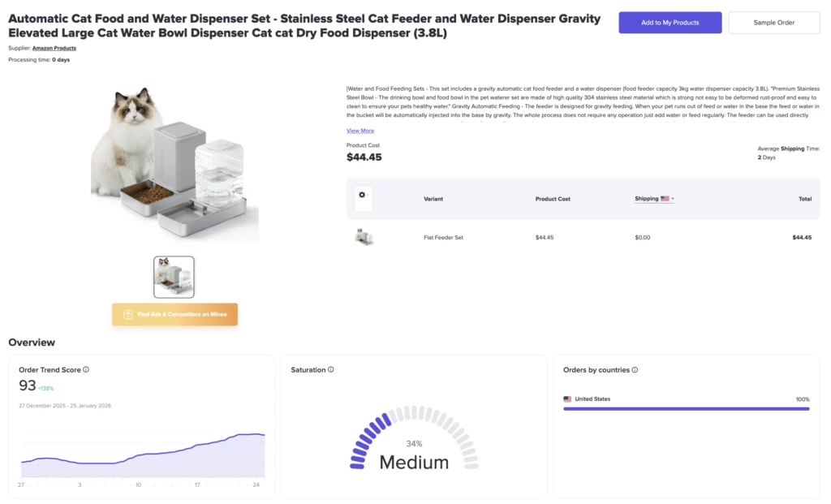Click the Flat Feeder Set variant thumbnail

(364, 237)
